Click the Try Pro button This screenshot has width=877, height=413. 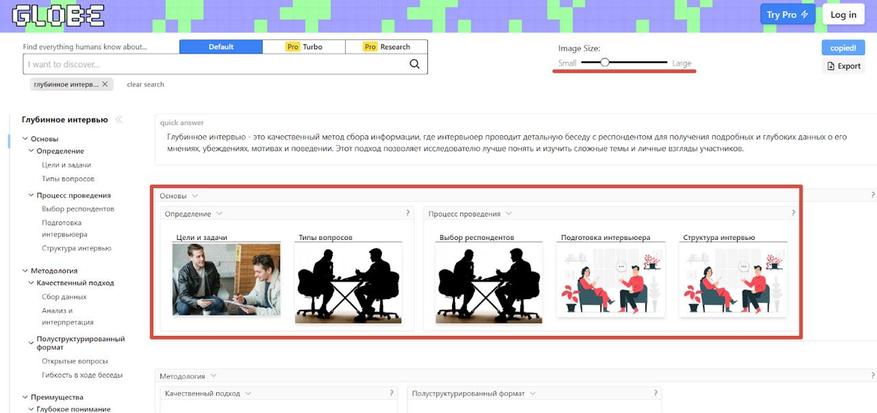click(787, 15)
